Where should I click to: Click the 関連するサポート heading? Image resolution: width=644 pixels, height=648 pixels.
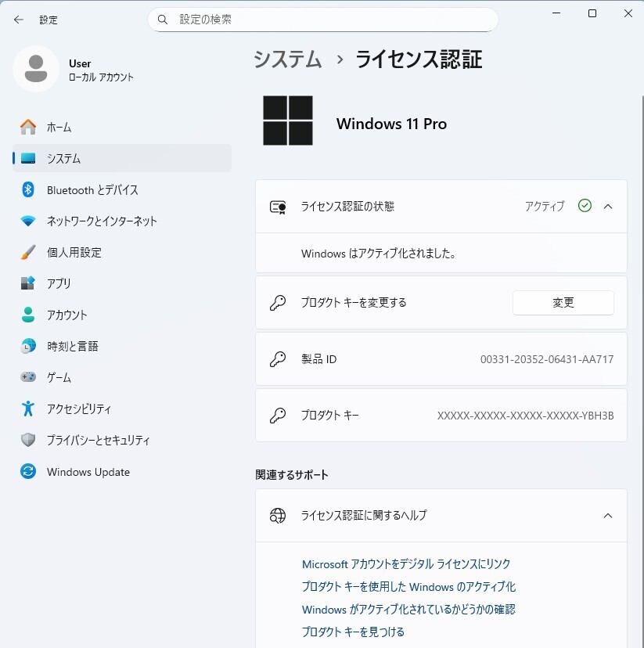tap(292, 474)
